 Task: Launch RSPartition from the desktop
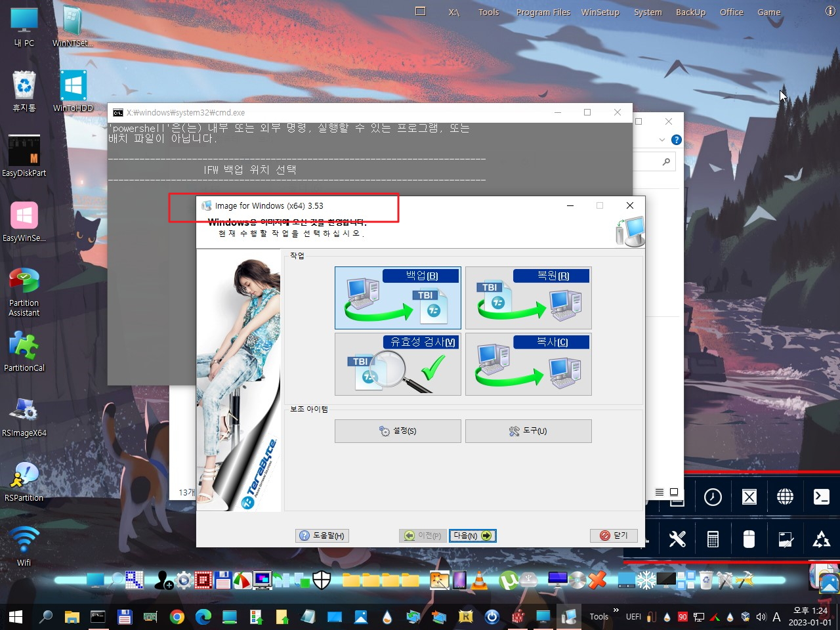point(24,481)
